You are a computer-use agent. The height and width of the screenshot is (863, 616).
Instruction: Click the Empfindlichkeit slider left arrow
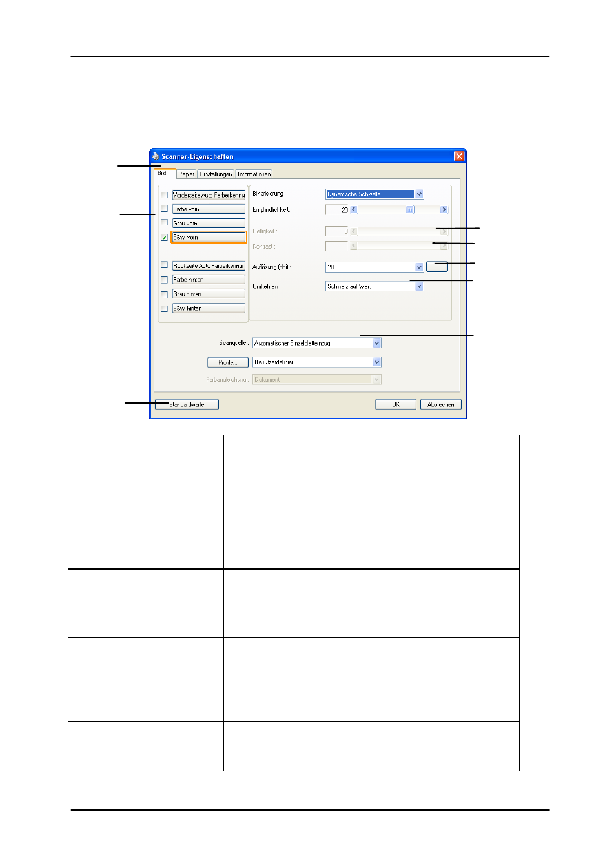(354, 210)
